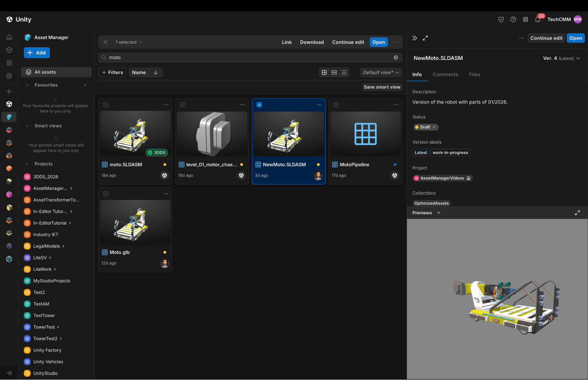The image size is (588, 380).
Task: Collapse the Favourites section
Action: tap(27, 85)
